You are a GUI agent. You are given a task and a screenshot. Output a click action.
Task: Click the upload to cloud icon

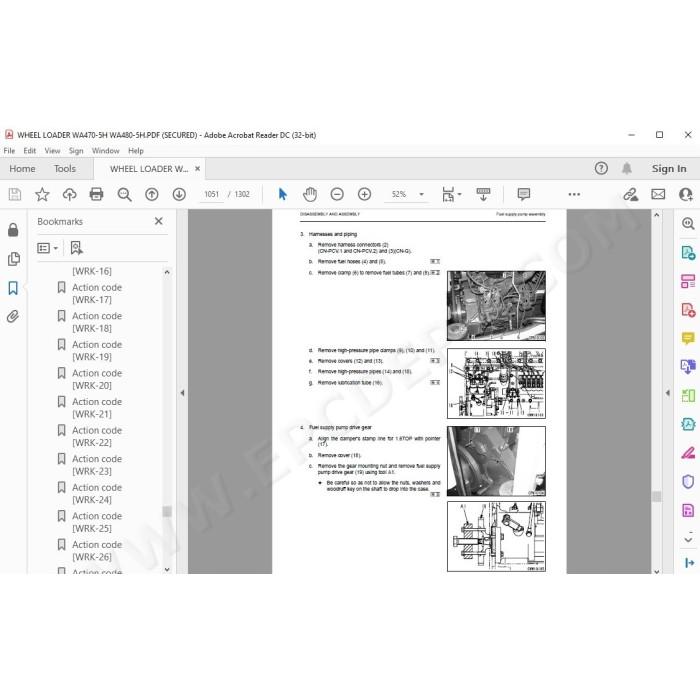tap(69, 194)
